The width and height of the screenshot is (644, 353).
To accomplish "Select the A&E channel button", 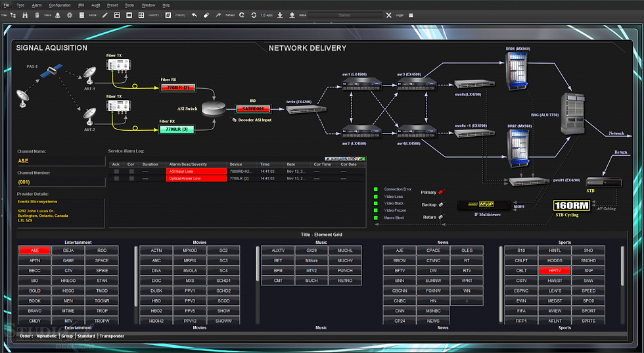I will click(x=34, y=250).
